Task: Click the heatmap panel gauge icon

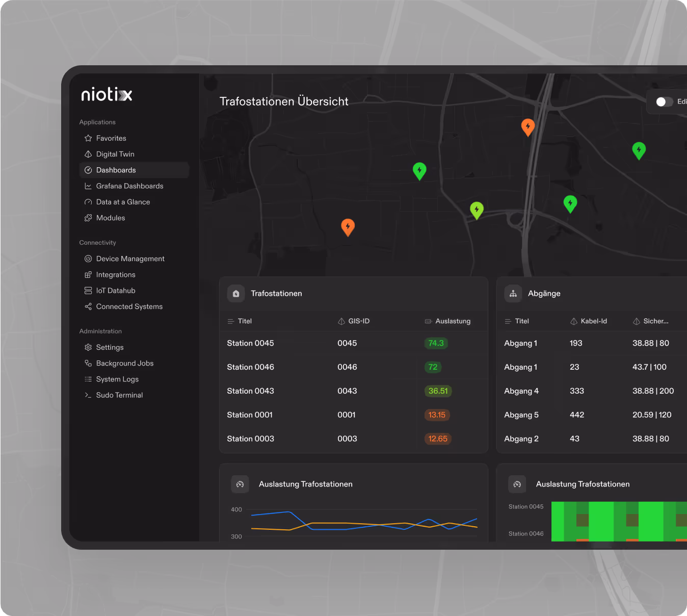Action: [517, 484]
